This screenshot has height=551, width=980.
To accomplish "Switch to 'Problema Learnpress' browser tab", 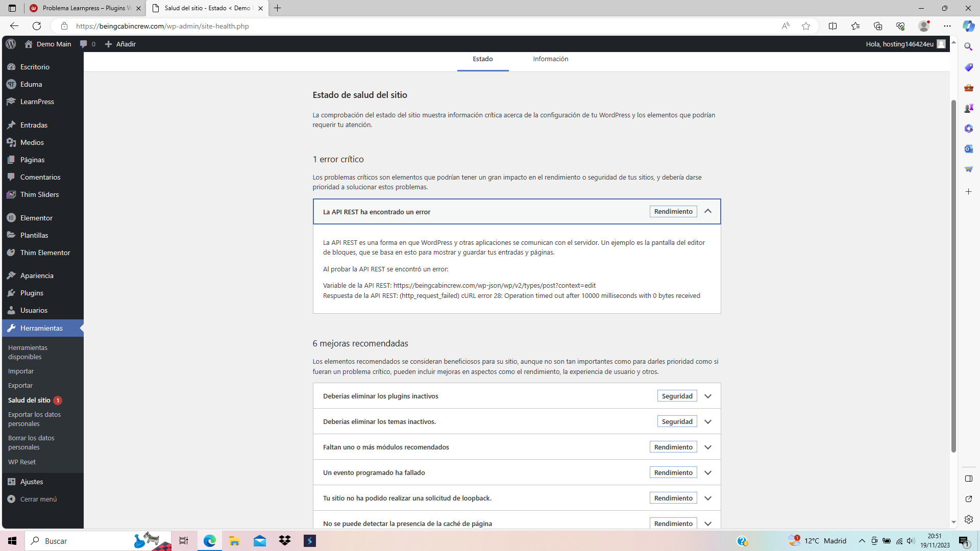I will coord(85,8).
